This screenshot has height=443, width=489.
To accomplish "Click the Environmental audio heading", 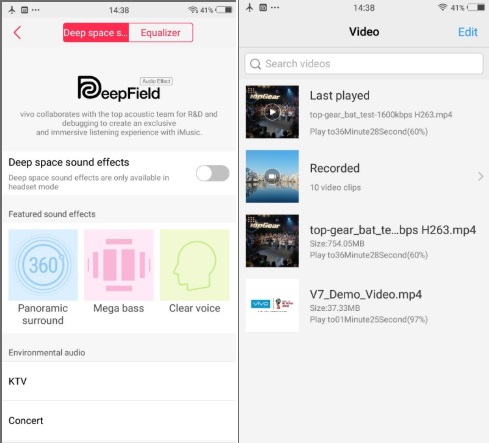I will (x=47, y=353).
